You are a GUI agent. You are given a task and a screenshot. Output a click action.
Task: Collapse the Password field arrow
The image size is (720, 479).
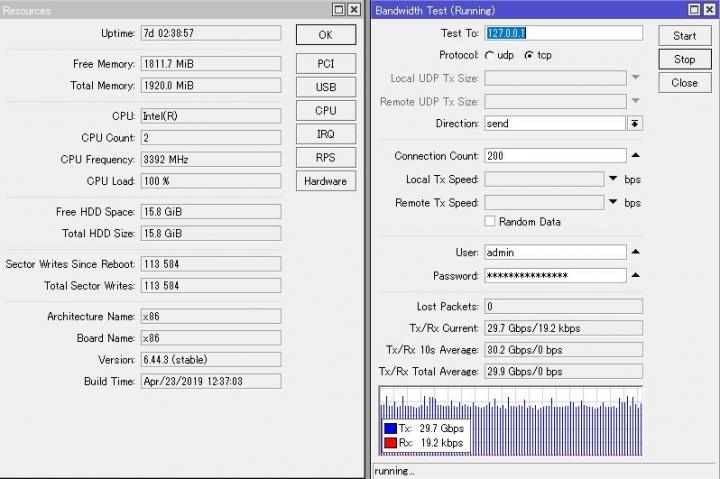coord(636,275)
